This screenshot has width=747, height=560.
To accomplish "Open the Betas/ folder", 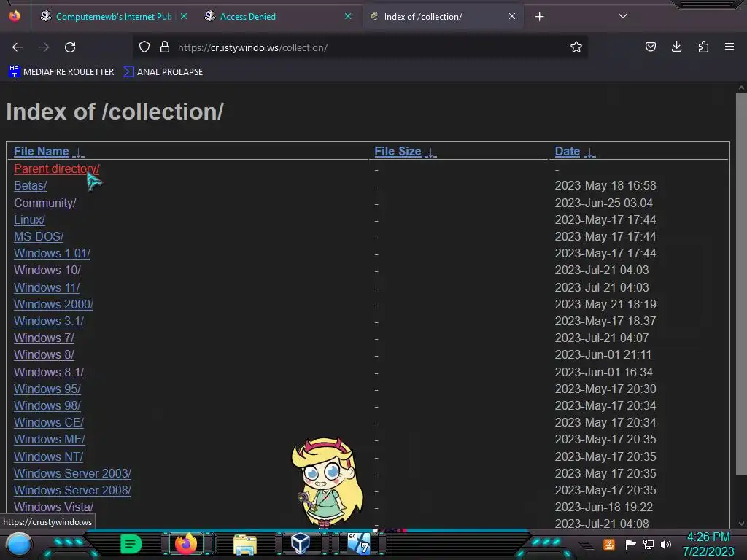I will 30,185.
